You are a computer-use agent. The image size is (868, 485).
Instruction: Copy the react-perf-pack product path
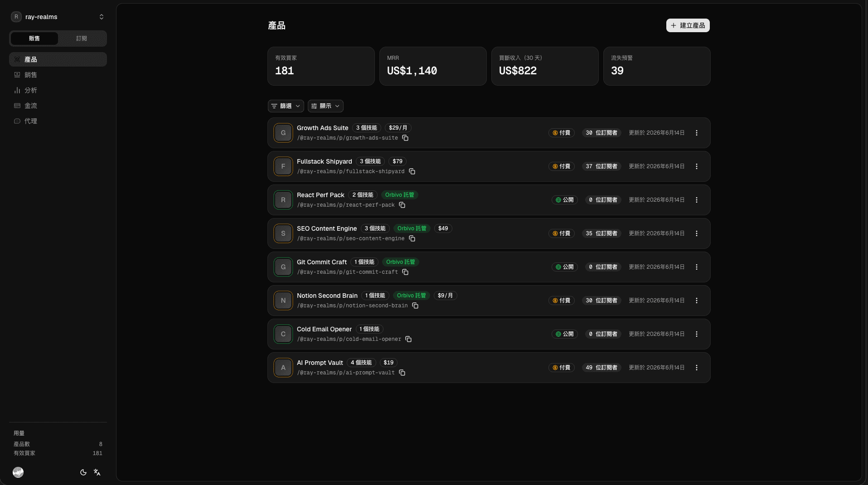coord(402,205)
